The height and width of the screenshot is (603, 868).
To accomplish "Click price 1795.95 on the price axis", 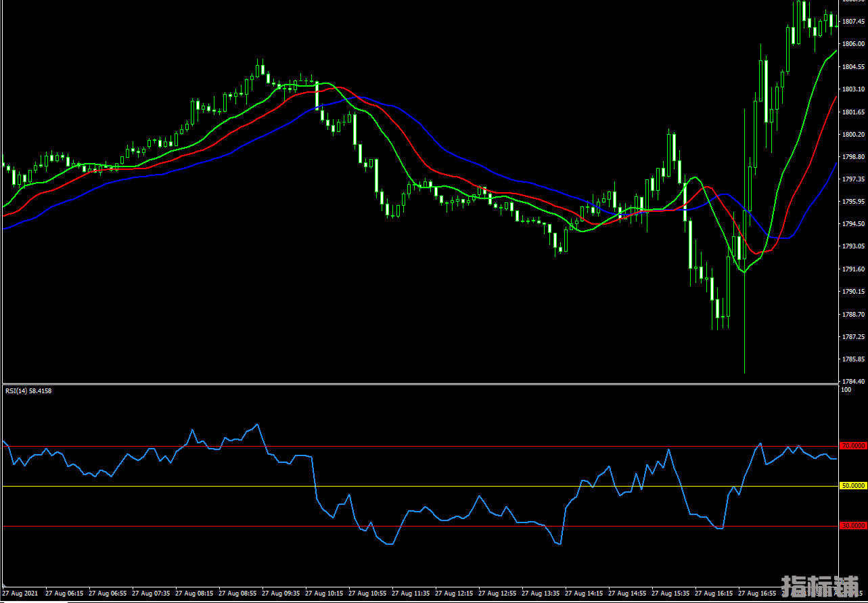I will point(854,202).
